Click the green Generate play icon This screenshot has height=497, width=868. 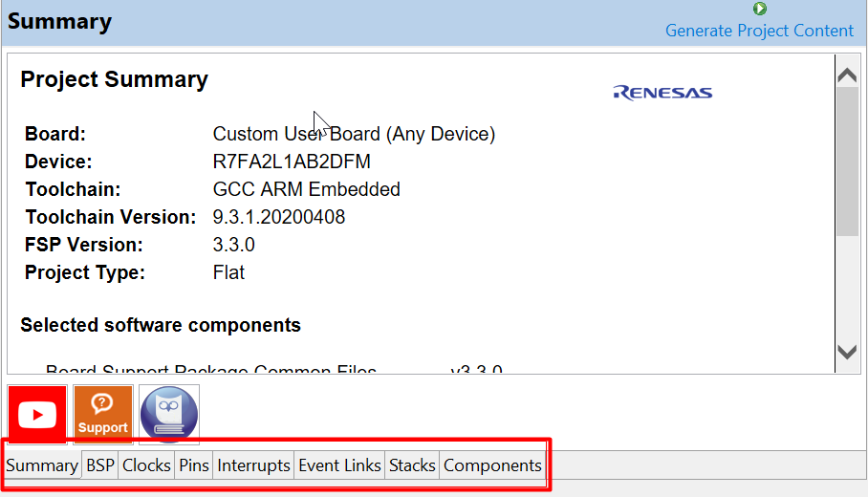[759, 9]
